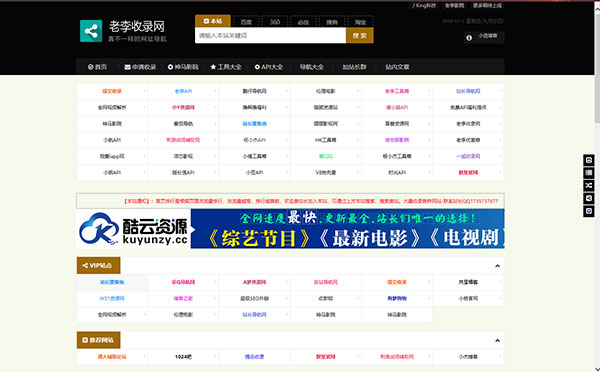Open the W21资源网 link in VIP站点
Viewport: 600px width, 372px height.
point(112,299)
